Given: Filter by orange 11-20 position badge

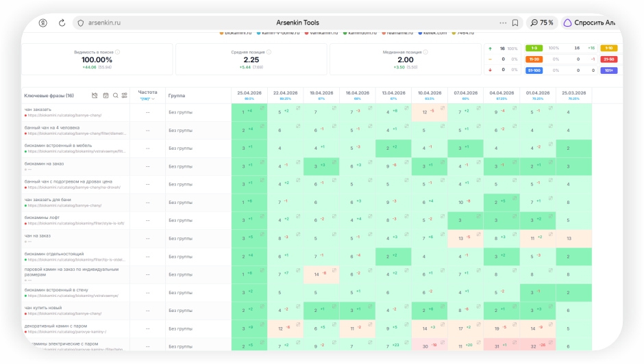Looking at the screenshot, I should [534, 59].
